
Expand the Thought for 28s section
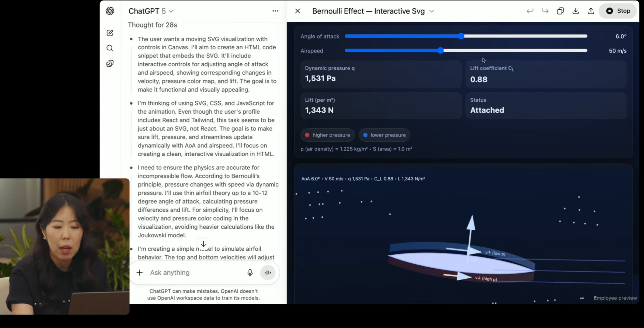pyautogui.click(x=152, y=25)
